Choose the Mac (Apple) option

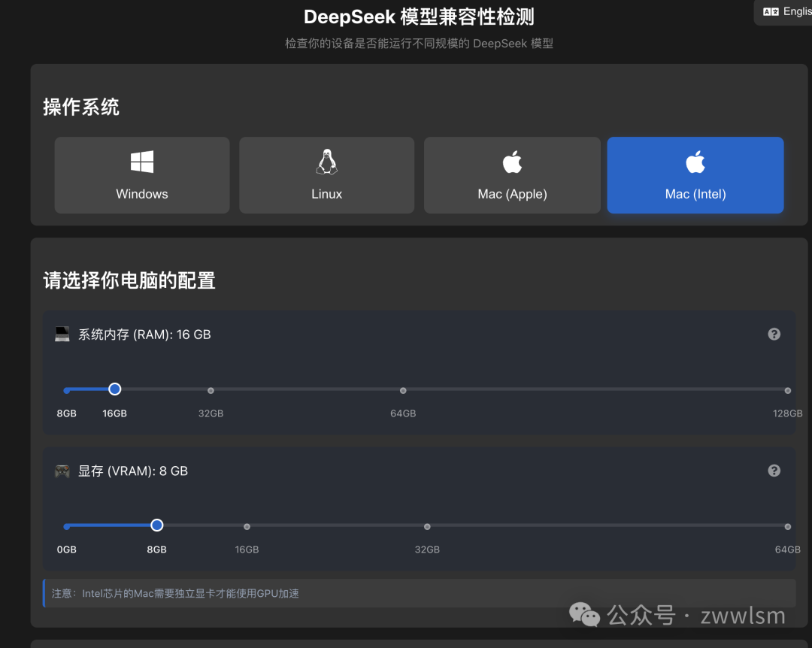(x=512, y=175)
